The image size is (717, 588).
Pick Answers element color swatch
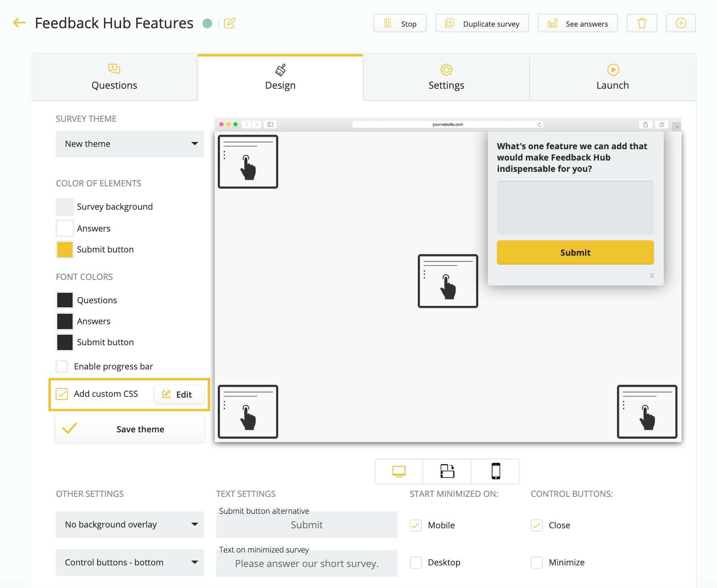[65, 228]
